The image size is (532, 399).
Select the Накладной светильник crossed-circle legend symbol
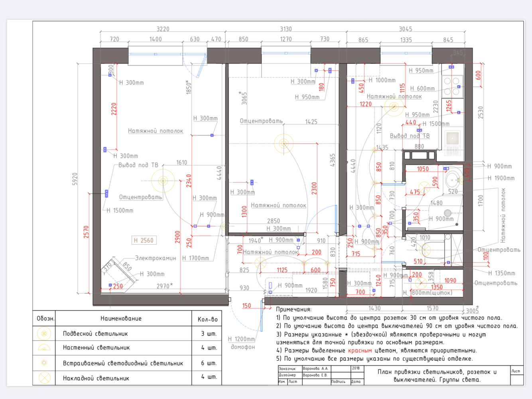pyautogui.click(x=45, y=378)
